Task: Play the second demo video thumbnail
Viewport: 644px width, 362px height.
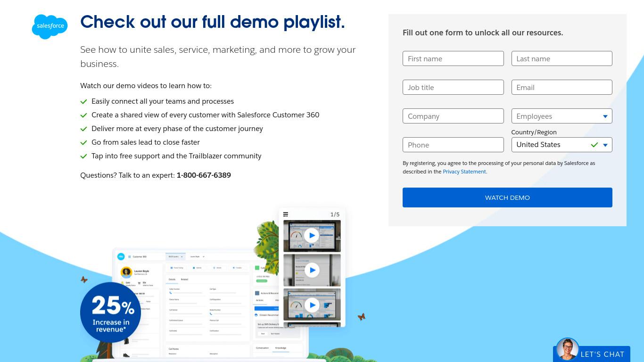Action: (312, 270)
